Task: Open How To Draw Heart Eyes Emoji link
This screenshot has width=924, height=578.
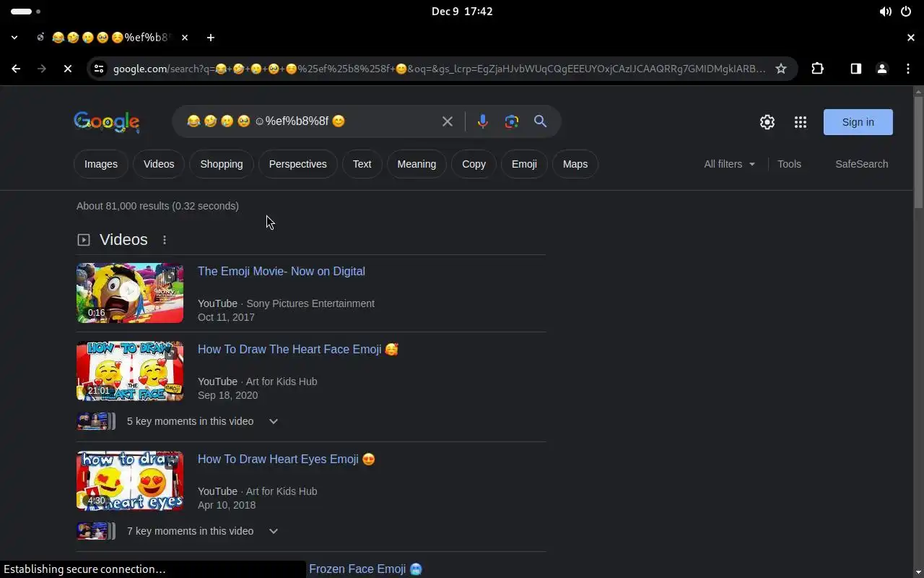Action: pyautogui.click(x=287, y=459)
